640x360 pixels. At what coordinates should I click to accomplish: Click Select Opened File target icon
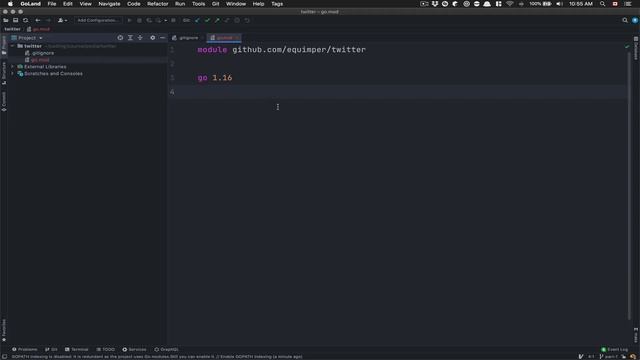120,38
